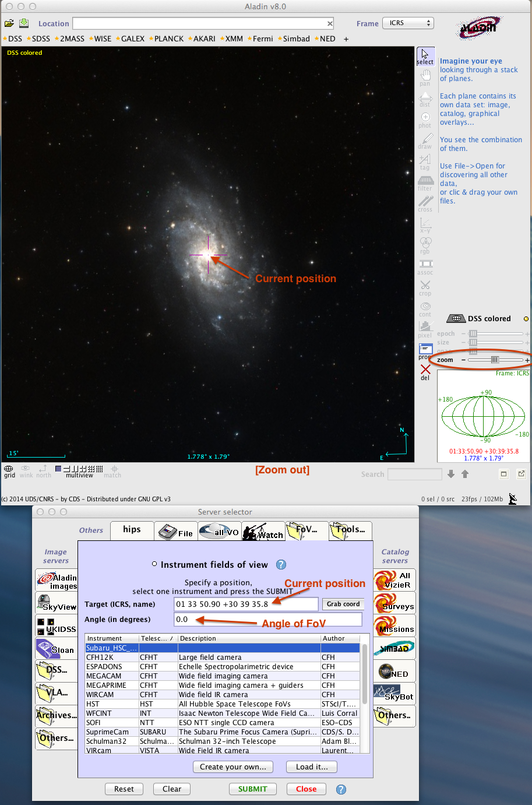Open the NED catalog server
Viewport: 532px width, 805px height.
[x=395, y=671]
